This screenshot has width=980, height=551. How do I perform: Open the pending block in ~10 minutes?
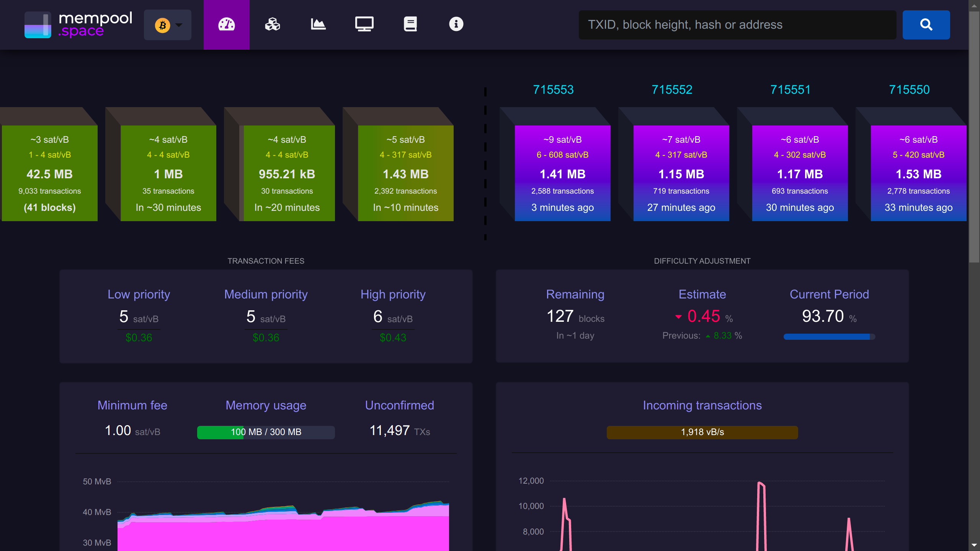[405, 173]
